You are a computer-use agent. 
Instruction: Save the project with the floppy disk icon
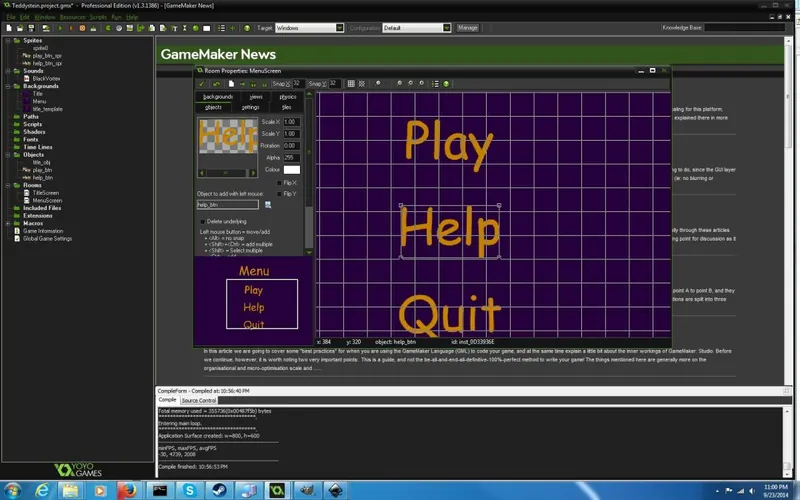click(31, 28)
